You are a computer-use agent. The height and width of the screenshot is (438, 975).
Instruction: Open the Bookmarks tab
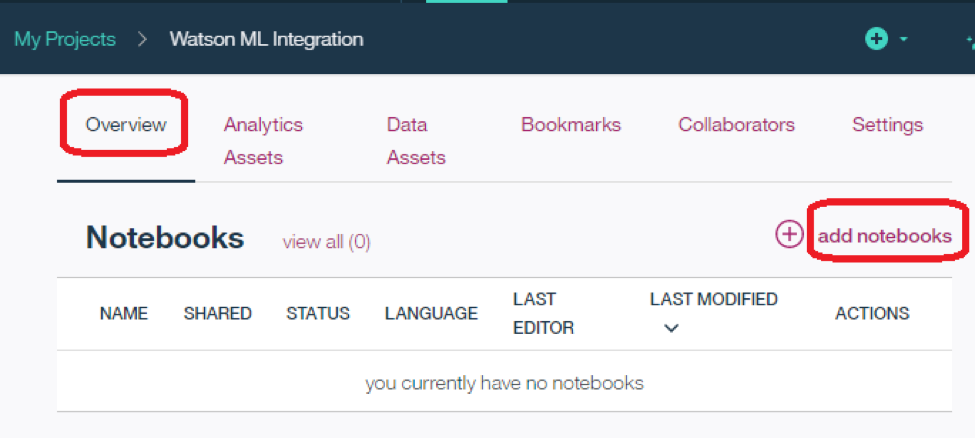571,124
